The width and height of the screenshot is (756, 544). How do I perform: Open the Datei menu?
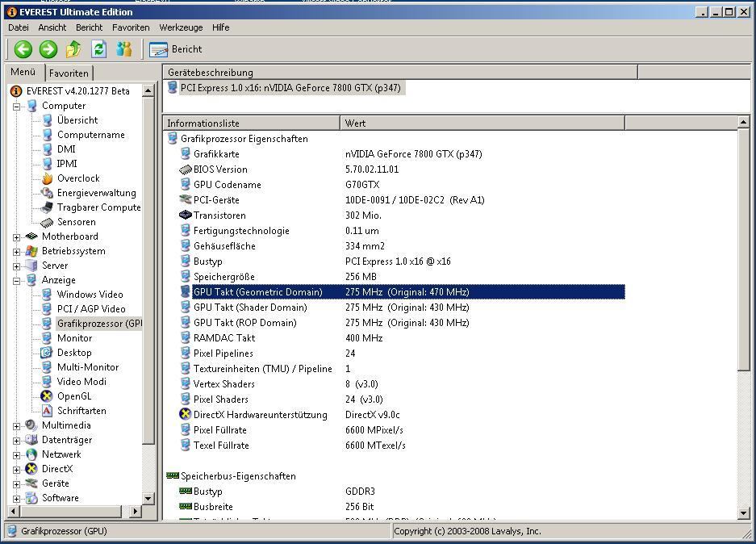[x=19, y=27]
